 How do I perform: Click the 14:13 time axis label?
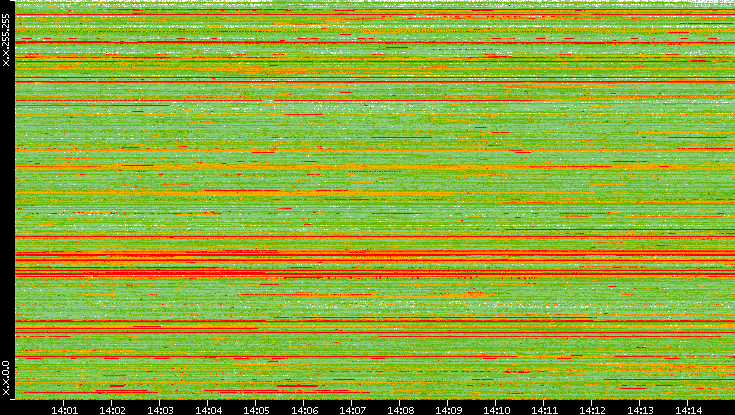640,411
